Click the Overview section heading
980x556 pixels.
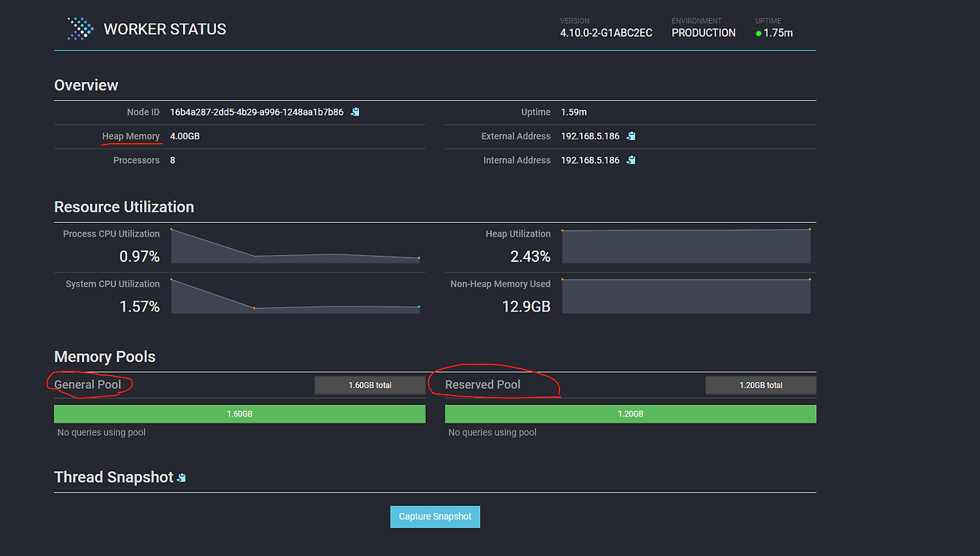click(86, 85)
